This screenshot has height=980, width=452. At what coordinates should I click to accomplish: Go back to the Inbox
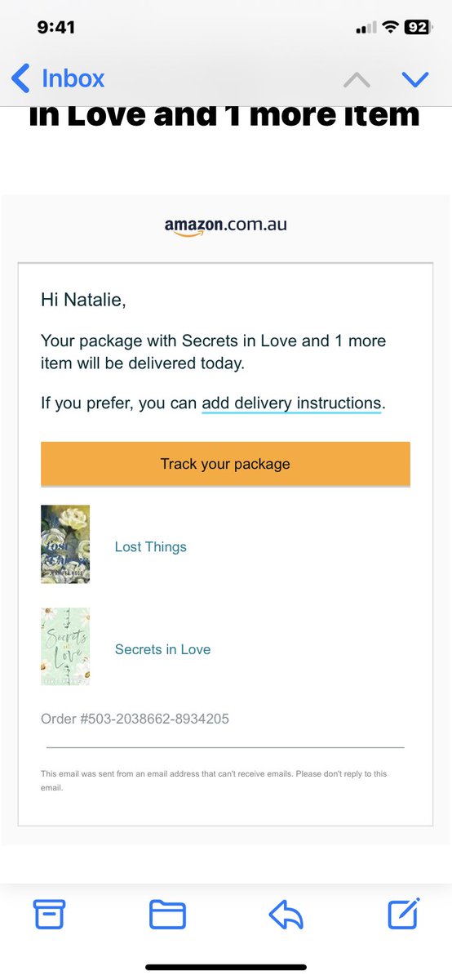(x=57, y=78)
